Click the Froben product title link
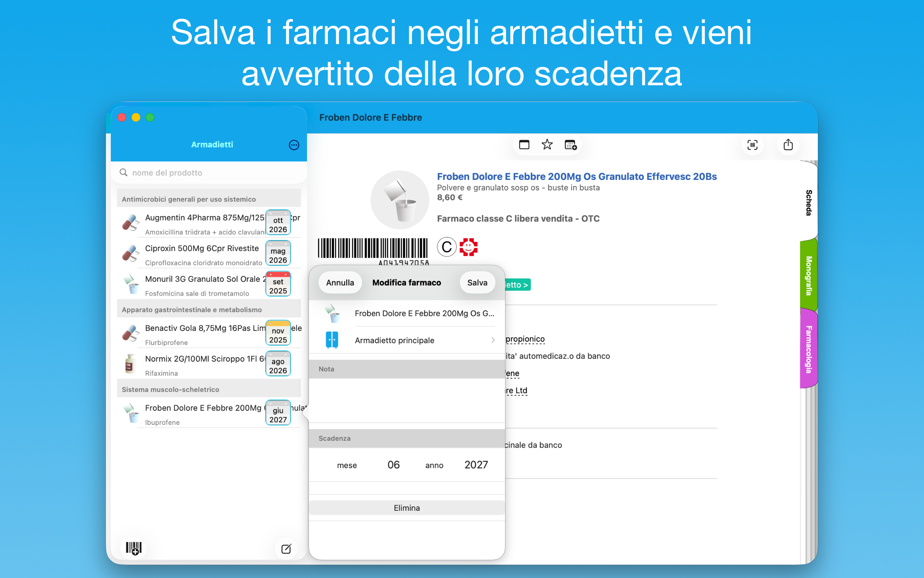The width and height of the screenshot is (924, 578). point(576,177)
